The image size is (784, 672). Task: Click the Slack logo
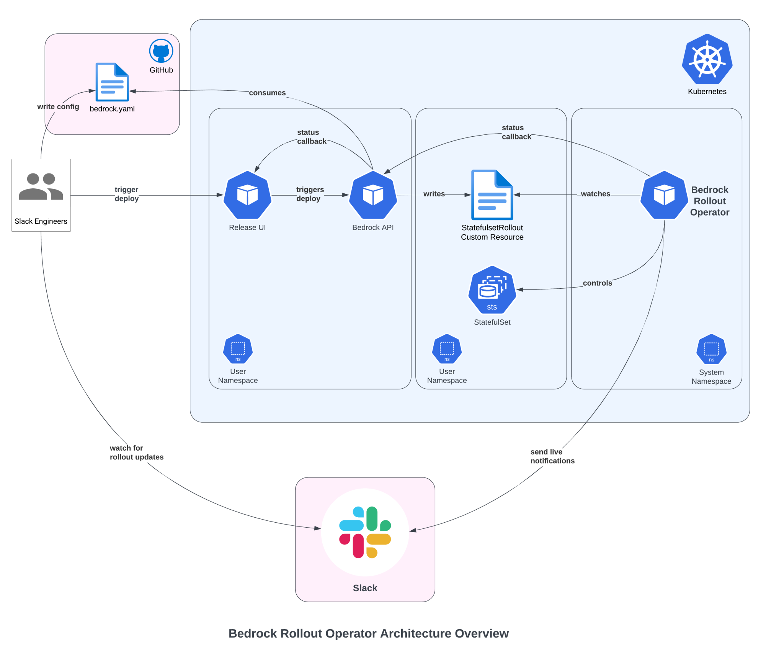tap(365, 532)
